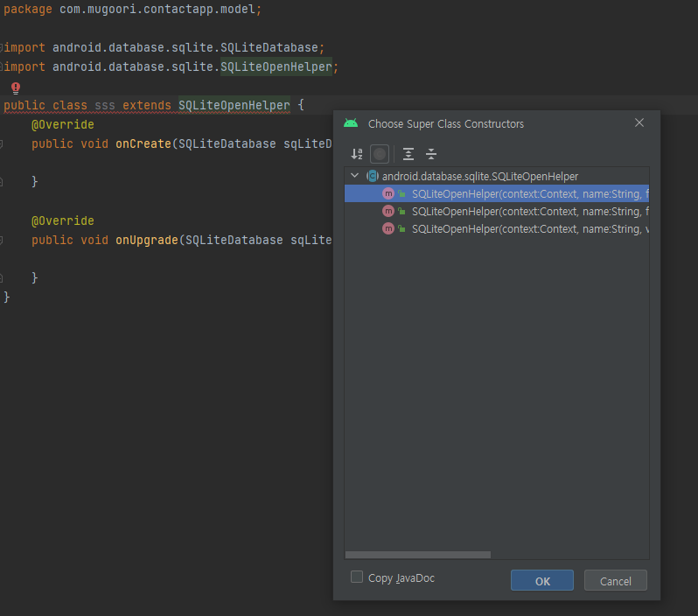The image size is (698, 616).
Task: Select the highlighted first SQLiteOpenHelper constructor
Action: tap(497, 193)
